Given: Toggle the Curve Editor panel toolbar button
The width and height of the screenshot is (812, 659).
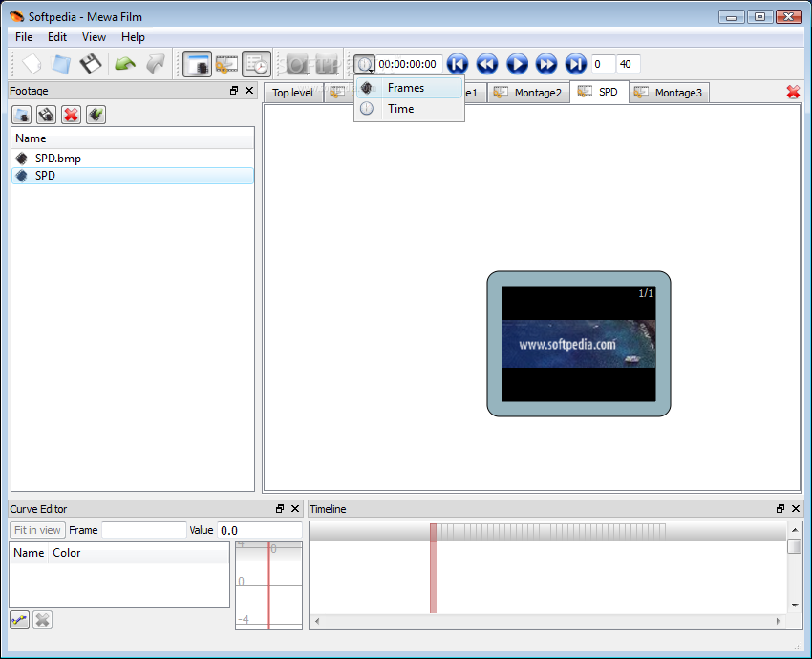Looking at the screenshot, I should click(226, 64).
